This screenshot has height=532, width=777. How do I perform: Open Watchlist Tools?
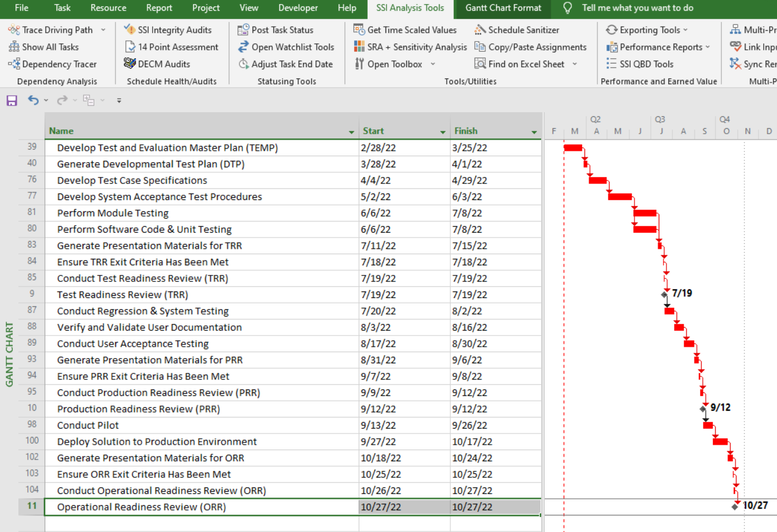point(286,47)
